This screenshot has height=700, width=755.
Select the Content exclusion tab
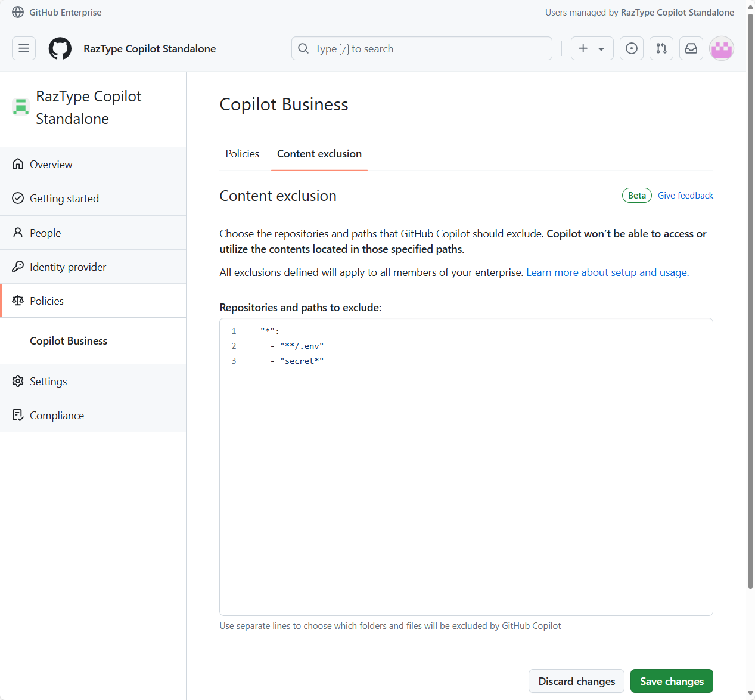(319, 153)
